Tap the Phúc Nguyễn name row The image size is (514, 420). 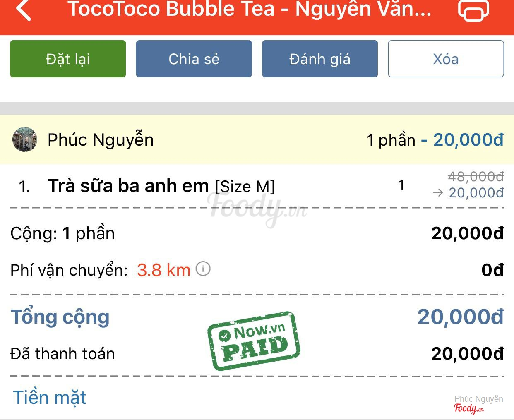(257, 139)
